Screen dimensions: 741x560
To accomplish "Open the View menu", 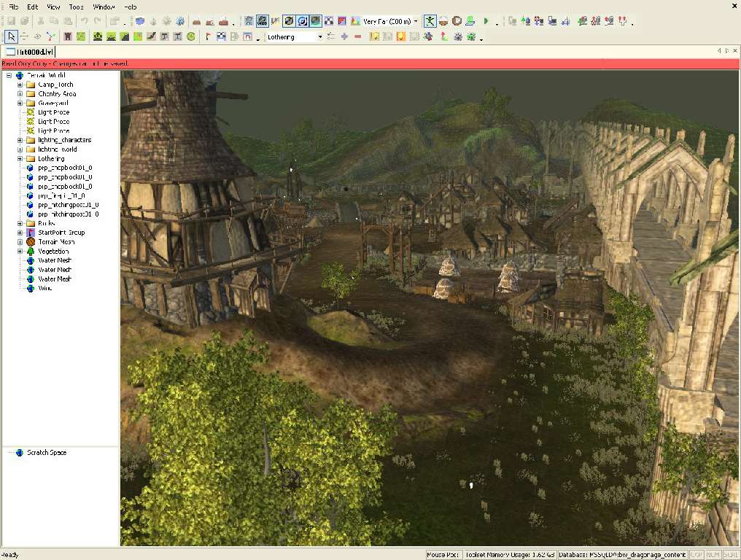I will (x=53, y=7).
